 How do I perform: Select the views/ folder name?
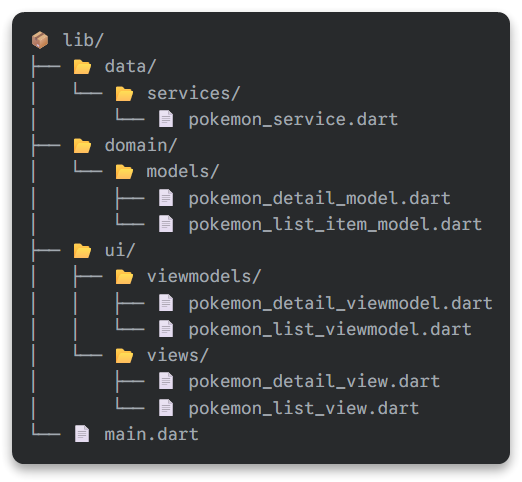click(x=178, y=356)
